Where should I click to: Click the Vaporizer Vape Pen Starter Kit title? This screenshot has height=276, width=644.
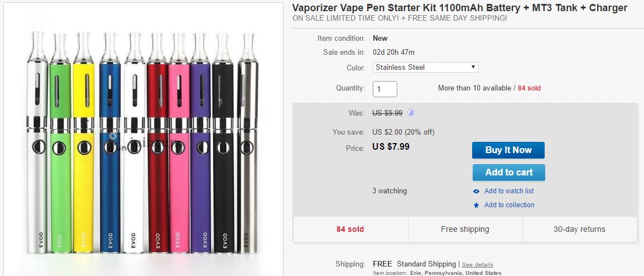460,8
